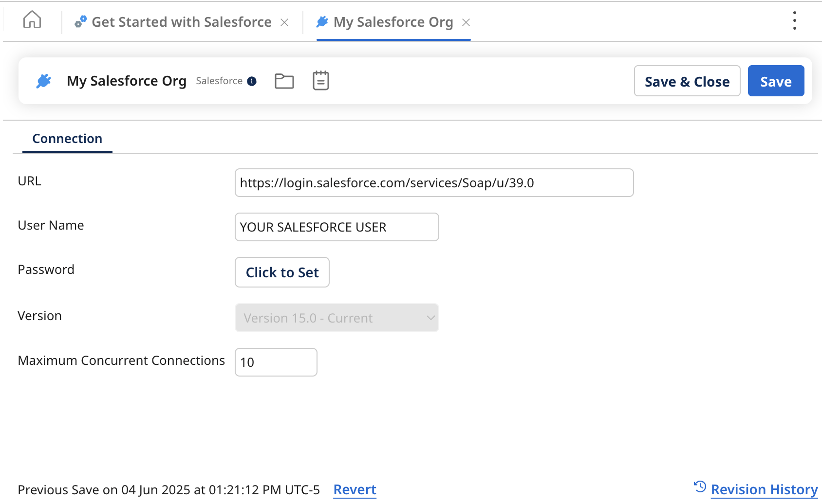Click the Home icon in the navigation bar
822x504 pixels.
(x=31, y=20)
